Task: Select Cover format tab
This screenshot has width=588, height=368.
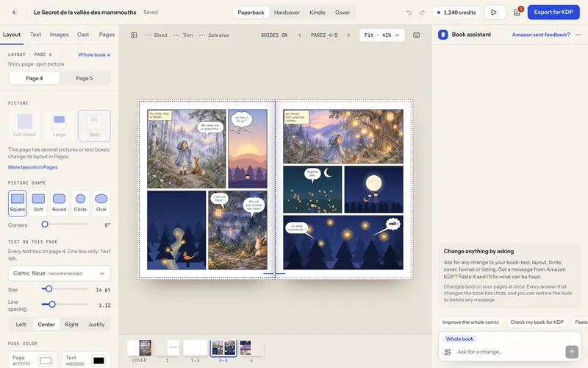Action: tap(343, 13)
